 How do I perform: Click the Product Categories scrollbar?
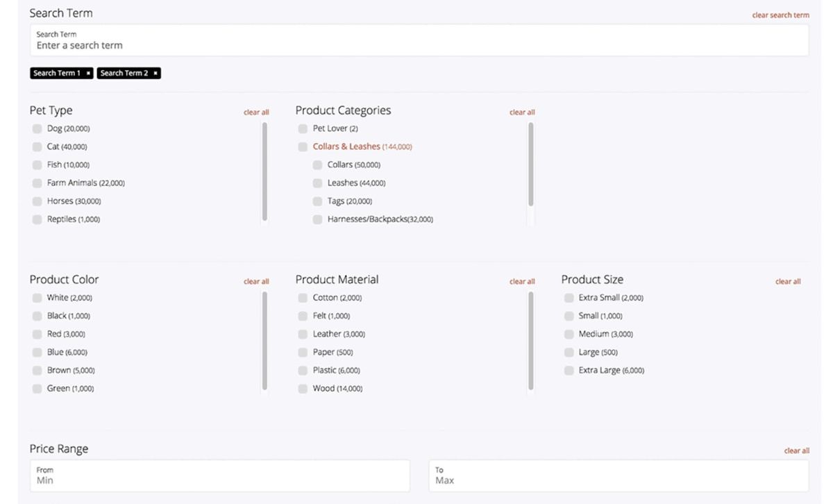[x=531, y=165]
